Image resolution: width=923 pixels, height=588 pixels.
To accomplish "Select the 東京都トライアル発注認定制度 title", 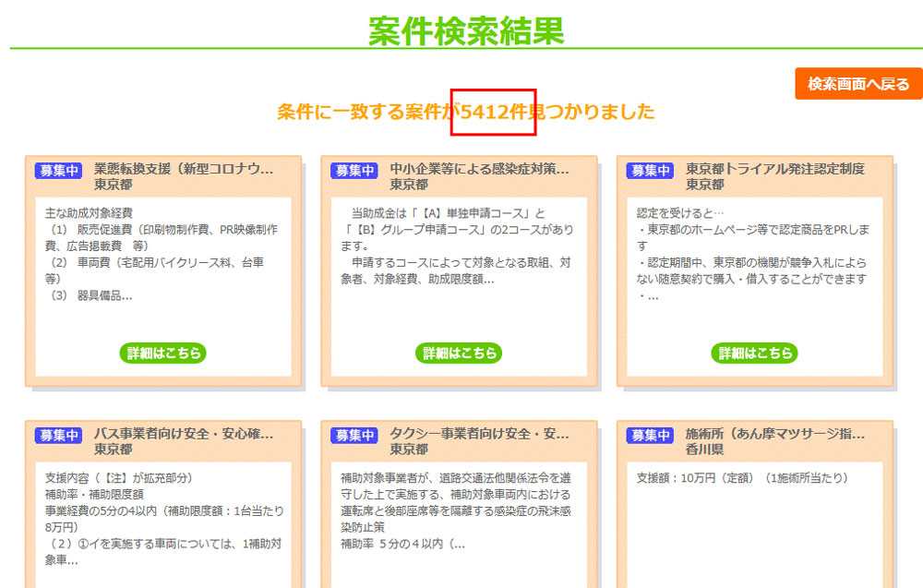I will point(774,169).
